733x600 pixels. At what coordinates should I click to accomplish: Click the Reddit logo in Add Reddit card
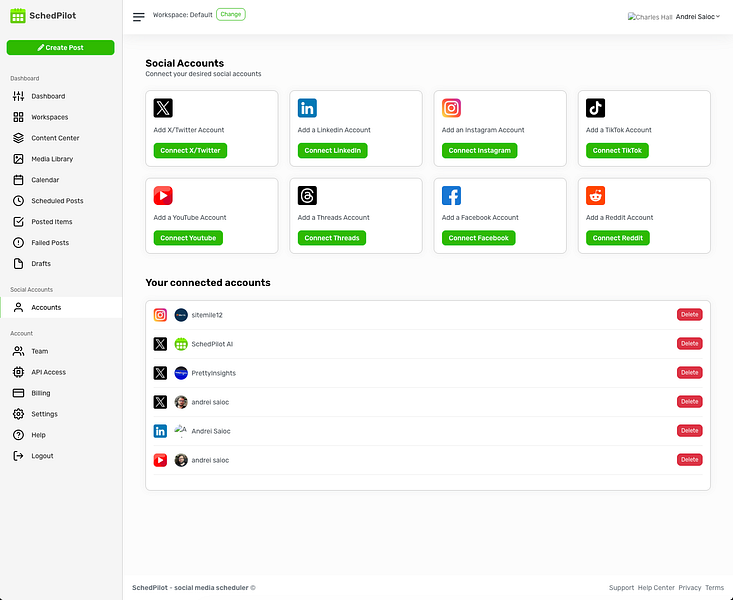pos(596,195)
